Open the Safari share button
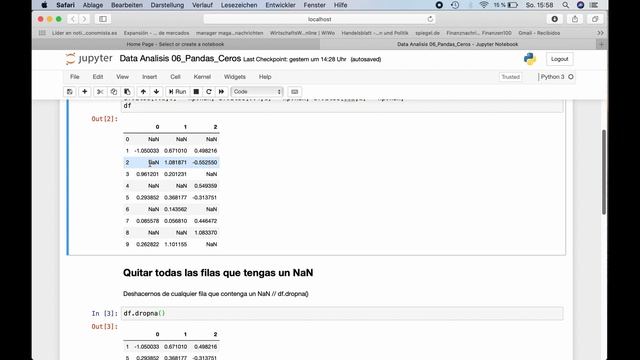Viewport: 640px width, 360px height. [575, 19]
